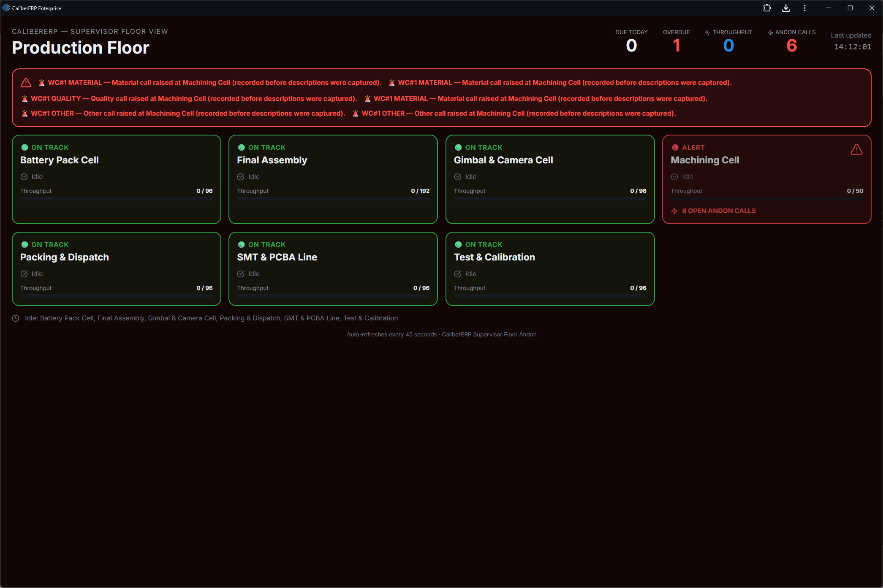Click the red alert dot on Machining Cell
883x588 pixels.
[x=675, y=148]
